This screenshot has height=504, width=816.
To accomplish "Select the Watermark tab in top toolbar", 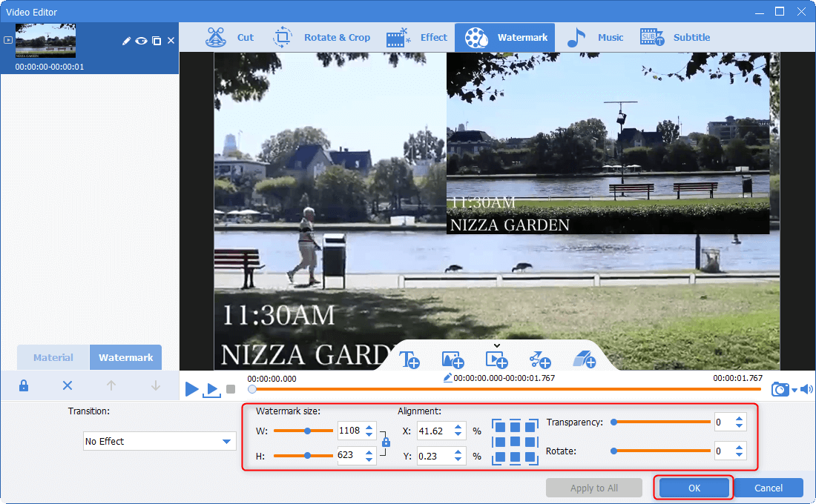I will pyautogui.click(x=505, y=38).
